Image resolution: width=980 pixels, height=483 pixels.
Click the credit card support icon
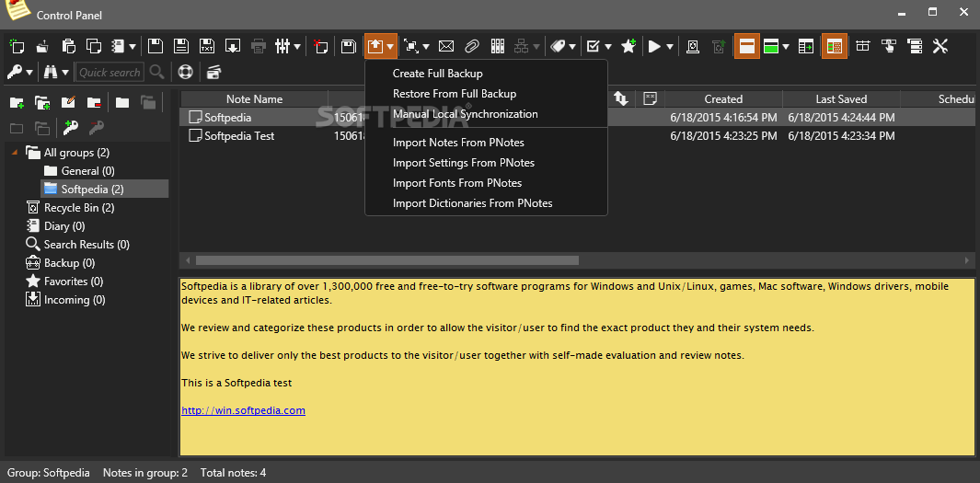click(x=214, y=72)
